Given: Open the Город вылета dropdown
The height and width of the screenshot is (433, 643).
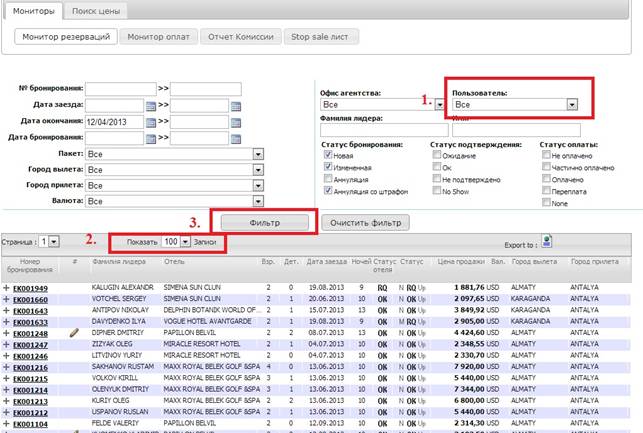Looking at the screenshot, I should coord(174,170).
